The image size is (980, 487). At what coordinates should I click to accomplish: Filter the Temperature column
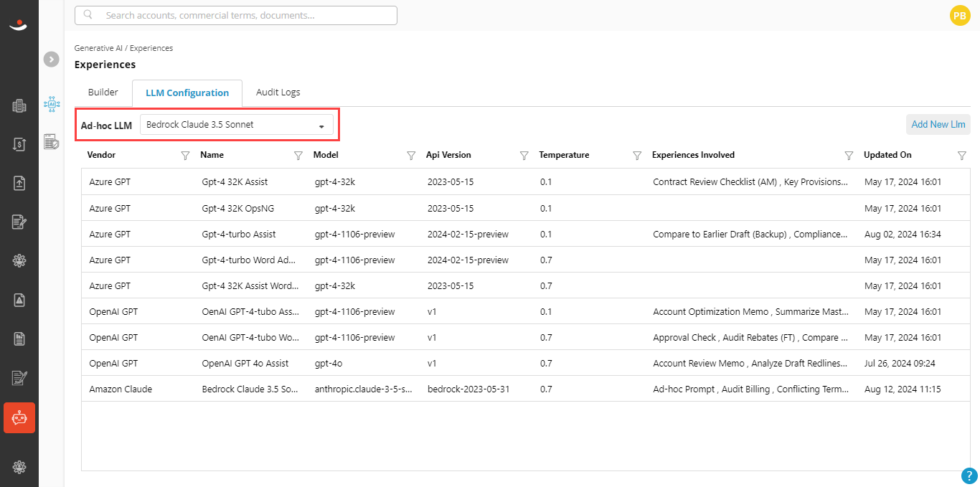click(x=637, y=155)
